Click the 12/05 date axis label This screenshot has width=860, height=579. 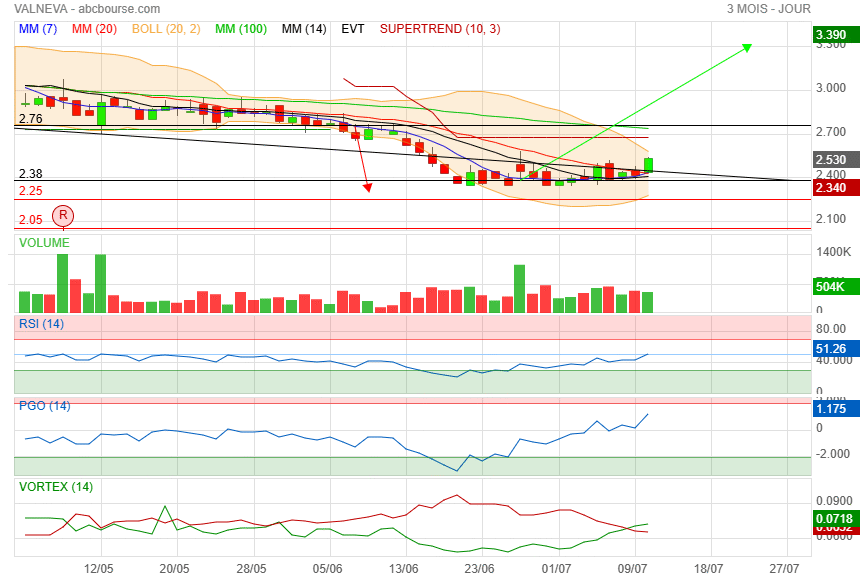tap(99, 569)
